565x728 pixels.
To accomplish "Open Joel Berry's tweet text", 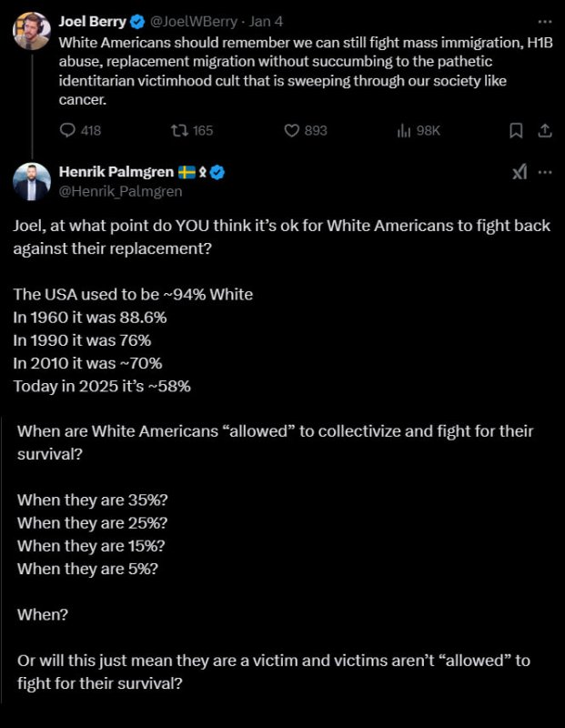I will (x=306, y=71).
